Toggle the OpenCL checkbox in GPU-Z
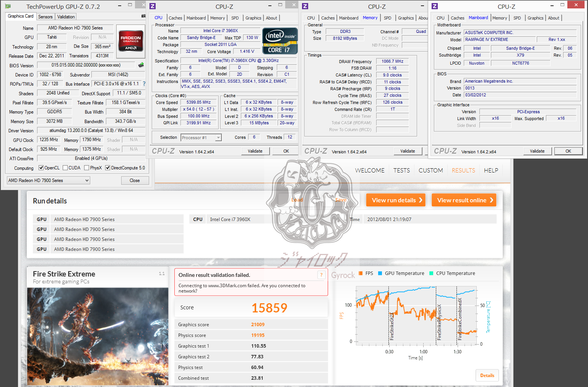 point(41,167)
